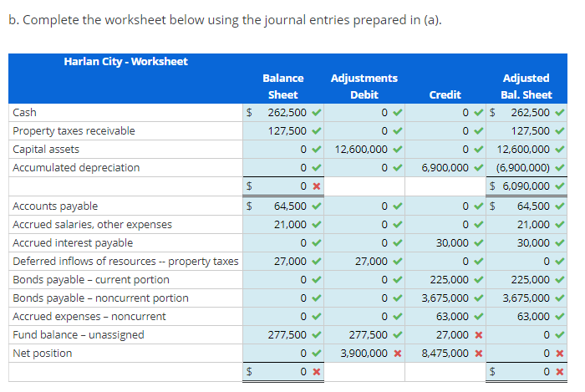Select Accrued expenses noncurrent credit field 63,000
Screen dimensions: 585x392
pyautogui.click(x=445, y=316)
